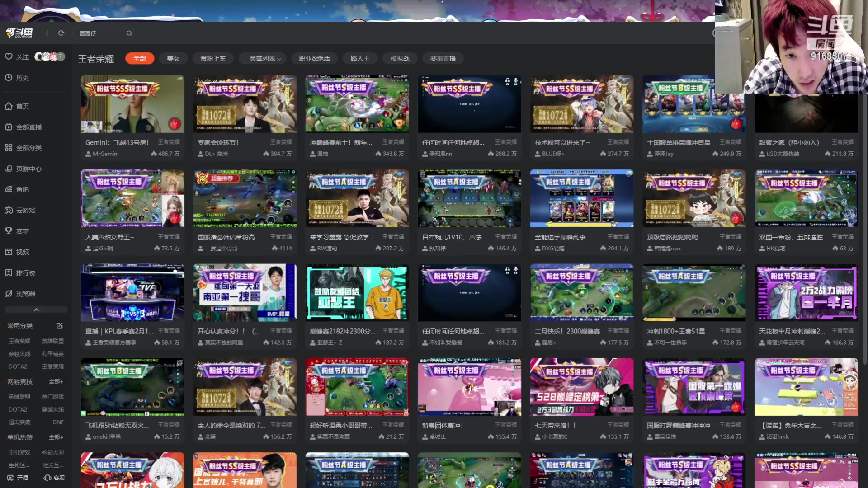Contact 客服 customer service

click(x=54, y=478)
